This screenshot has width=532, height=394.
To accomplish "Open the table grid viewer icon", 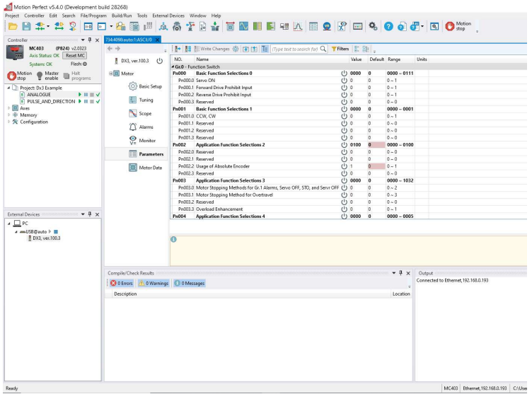I will point(313,26).
